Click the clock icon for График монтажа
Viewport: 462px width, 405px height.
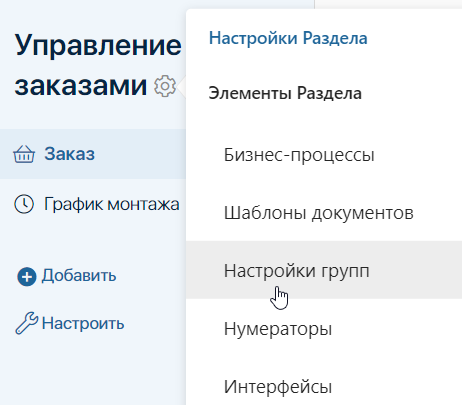[24, 204]
